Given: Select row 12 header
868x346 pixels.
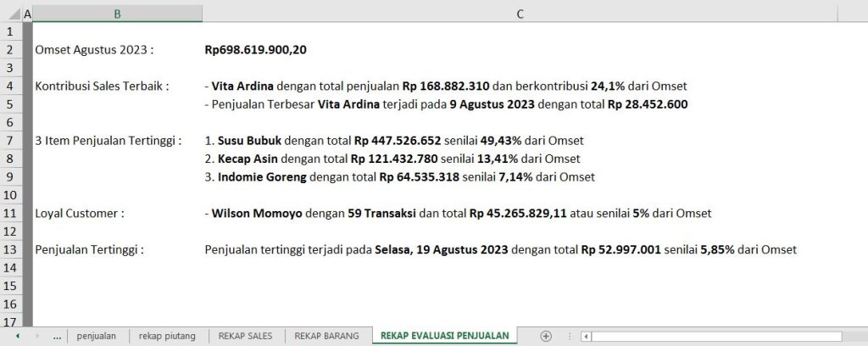Looking at the screenshot, I should coord(11,232).
